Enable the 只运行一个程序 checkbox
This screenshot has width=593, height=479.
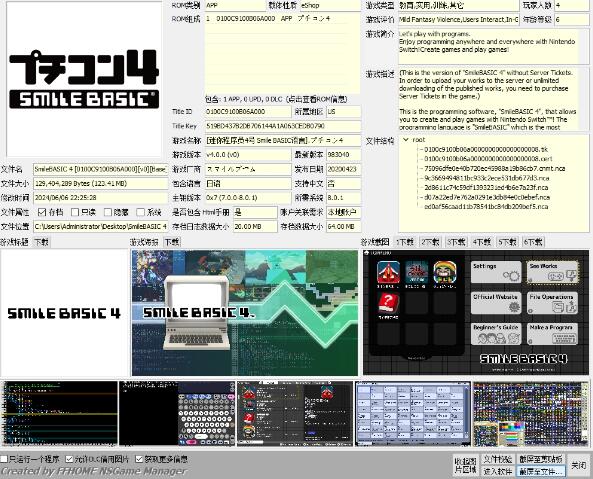pyautogui.click(x=4, y=459)
